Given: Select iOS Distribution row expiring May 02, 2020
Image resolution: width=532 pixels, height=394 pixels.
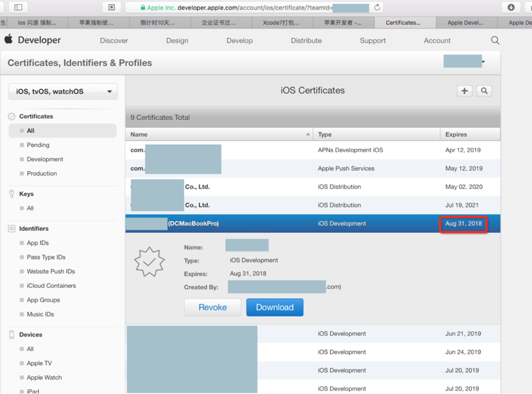Looking at the screenshot, I should [313, 187].
